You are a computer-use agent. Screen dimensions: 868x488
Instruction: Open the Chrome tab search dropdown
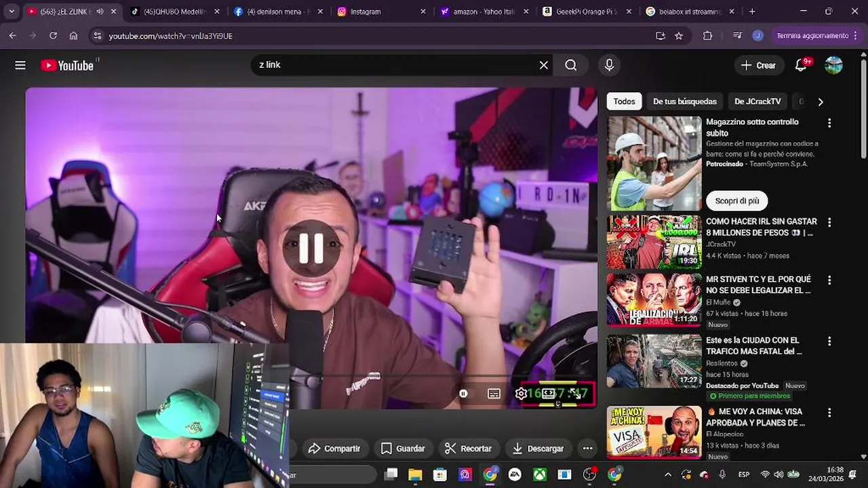(x=12, y=12)
